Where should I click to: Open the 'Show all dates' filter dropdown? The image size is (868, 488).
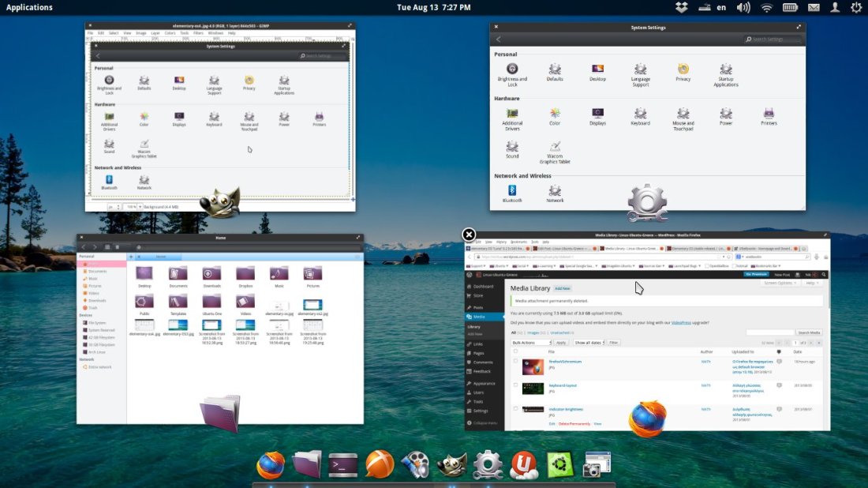click(589, 342)
